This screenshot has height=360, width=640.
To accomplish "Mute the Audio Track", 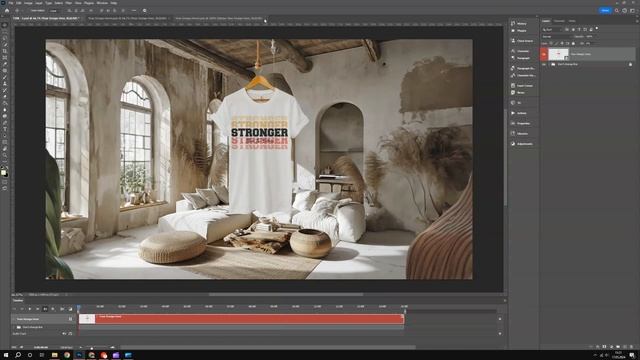I will (x=64, y=333).
